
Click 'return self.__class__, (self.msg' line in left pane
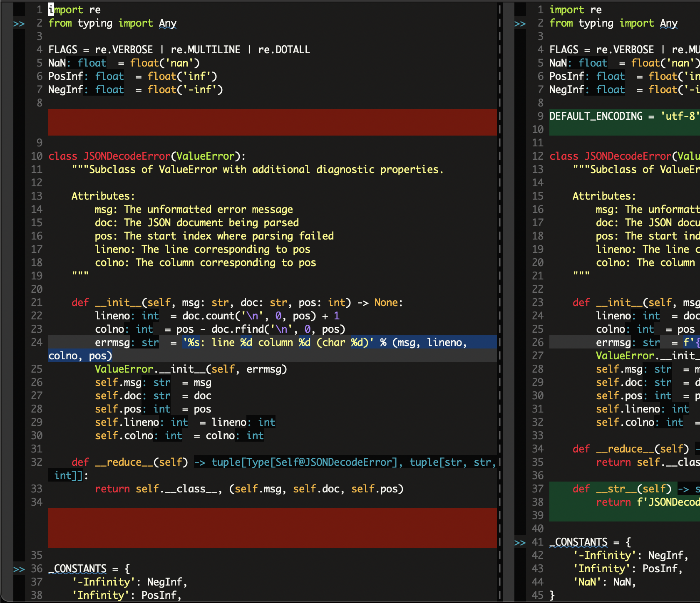pos(249,489)
